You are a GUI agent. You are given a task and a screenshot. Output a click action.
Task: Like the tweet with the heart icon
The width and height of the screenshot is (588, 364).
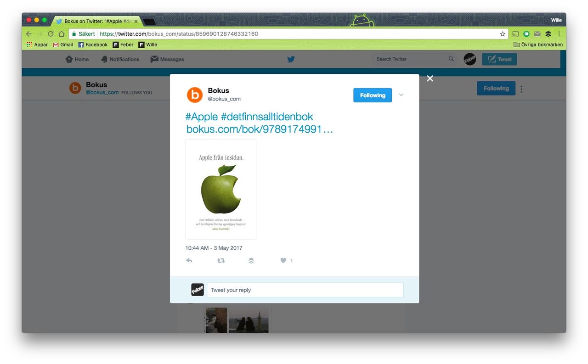[283, 260]
